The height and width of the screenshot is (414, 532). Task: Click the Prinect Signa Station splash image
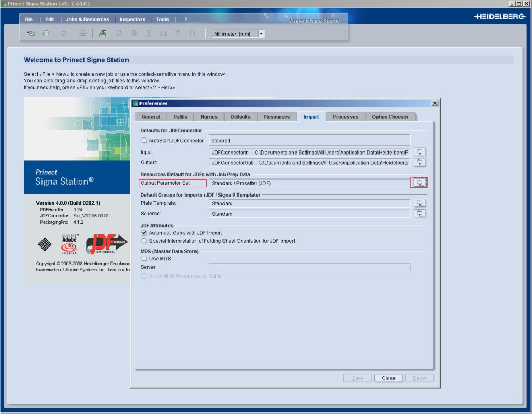click(x=77, y=145)
